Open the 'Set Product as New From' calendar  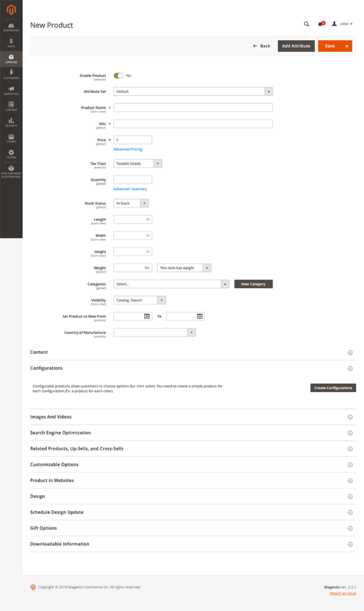point(147,316)
